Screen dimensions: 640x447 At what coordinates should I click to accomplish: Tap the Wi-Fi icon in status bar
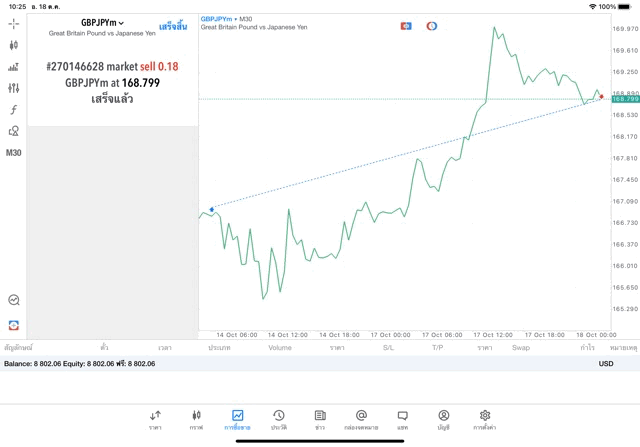(592, 7)
